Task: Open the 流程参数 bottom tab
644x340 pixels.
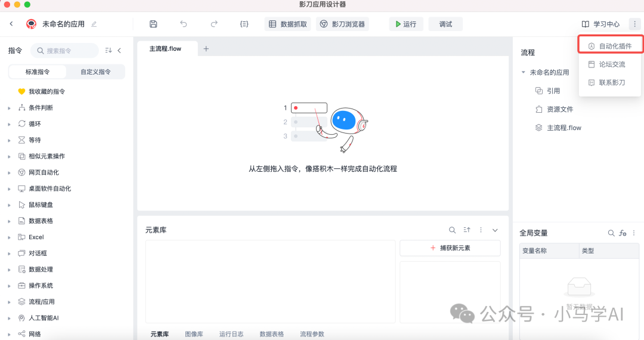Action: click(x=312, y=334)
